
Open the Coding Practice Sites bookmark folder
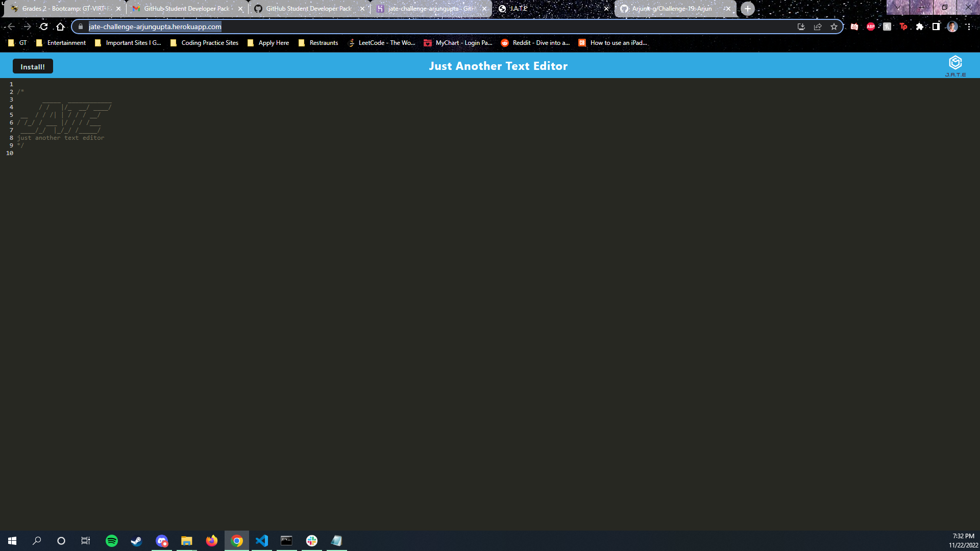[204, 43]
